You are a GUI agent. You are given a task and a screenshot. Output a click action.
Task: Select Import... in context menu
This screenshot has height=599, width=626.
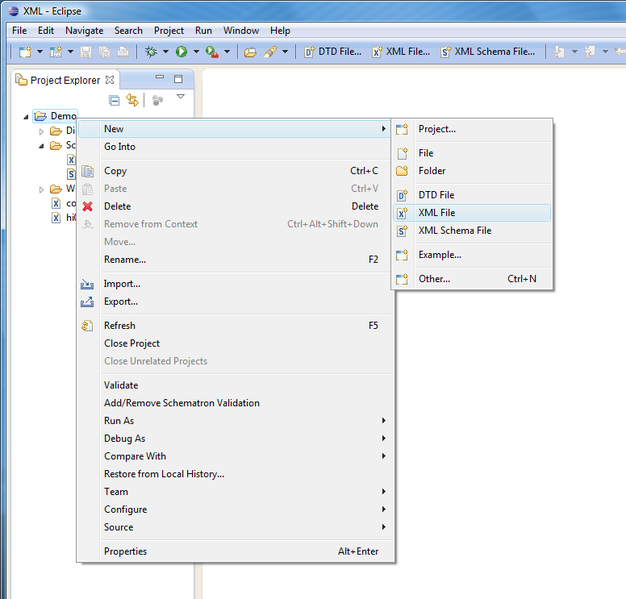[x=234, y=284]
